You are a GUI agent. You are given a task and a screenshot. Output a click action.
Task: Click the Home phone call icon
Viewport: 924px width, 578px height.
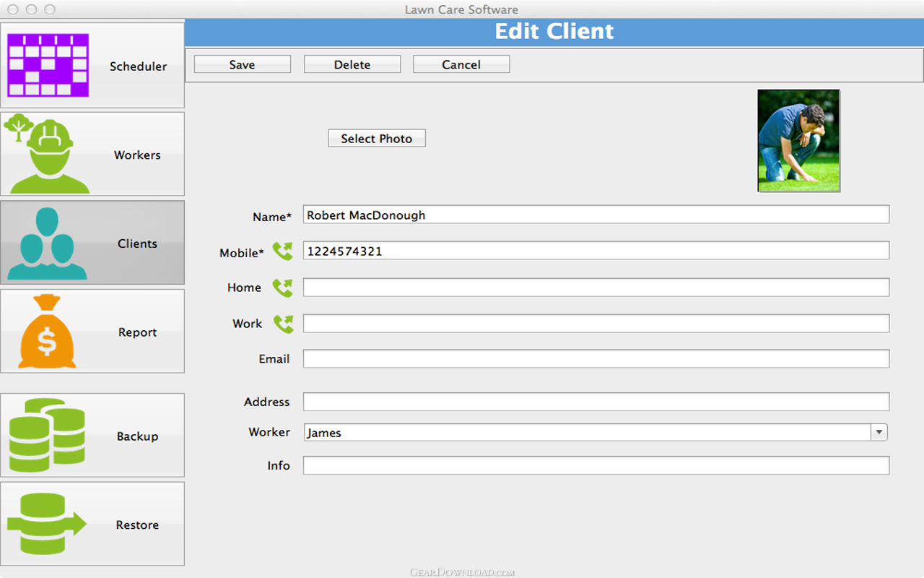(x=283, y=288)
